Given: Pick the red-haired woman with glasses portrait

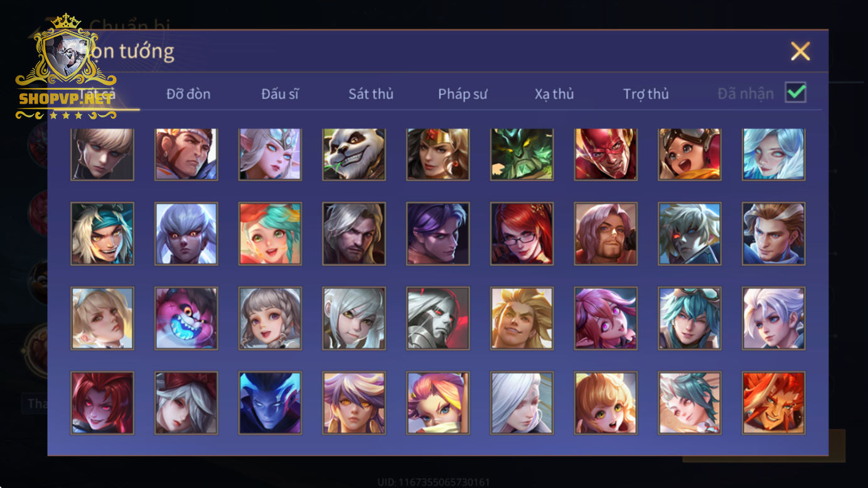Looking at the screenshot, I should pyautogui.click(x=522, y=234).
